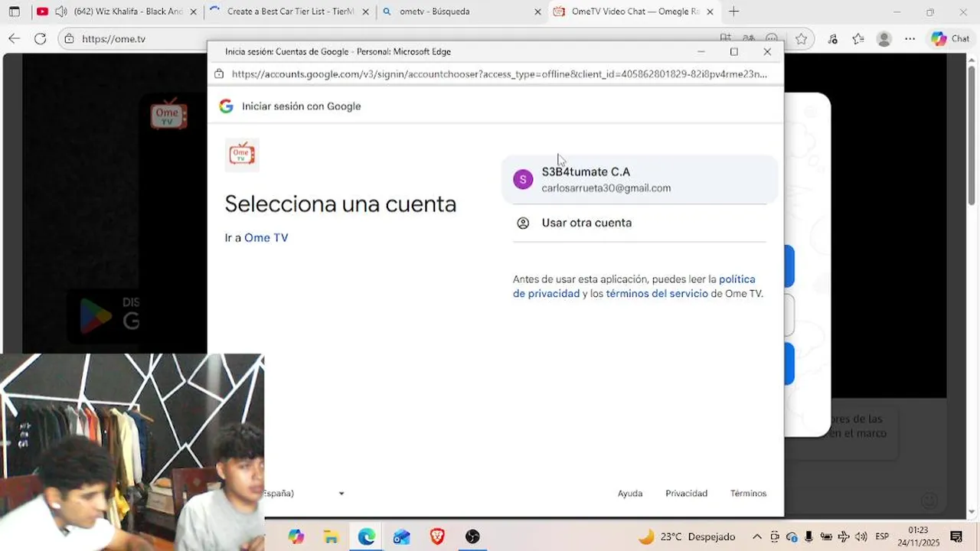Reload the page with the refresh icon
The image size is (980, 551).
coord(41,38)
